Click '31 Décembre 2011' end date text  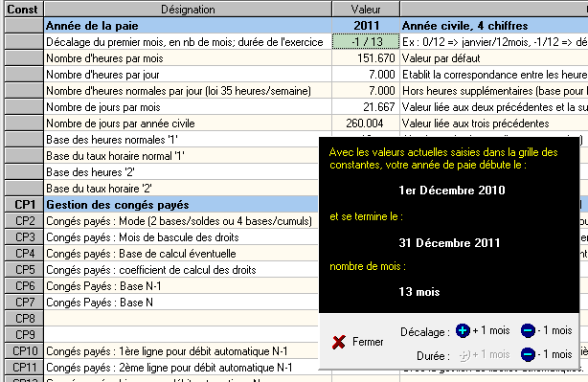(449, 243)
